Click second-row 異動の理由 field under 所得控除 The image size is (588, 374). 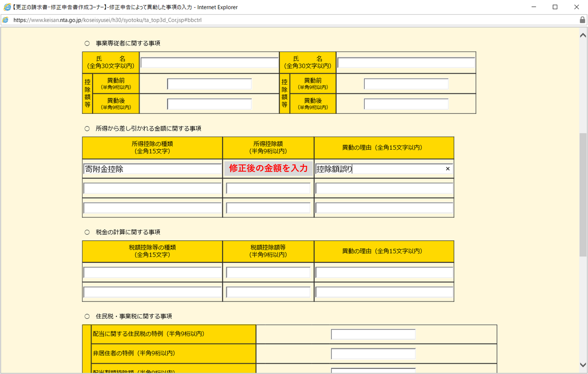pos(384,188)
